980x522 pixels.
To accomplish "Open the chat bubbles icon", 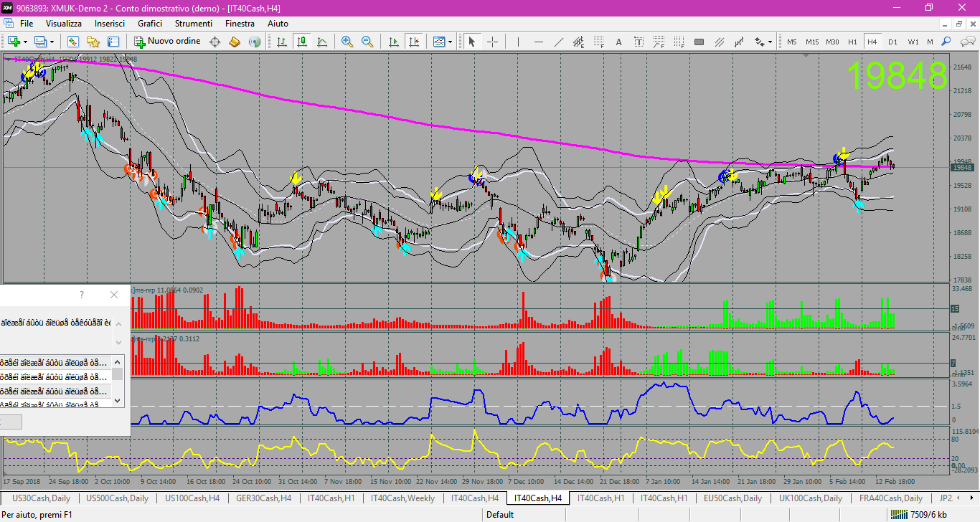I will click(966, 42).
